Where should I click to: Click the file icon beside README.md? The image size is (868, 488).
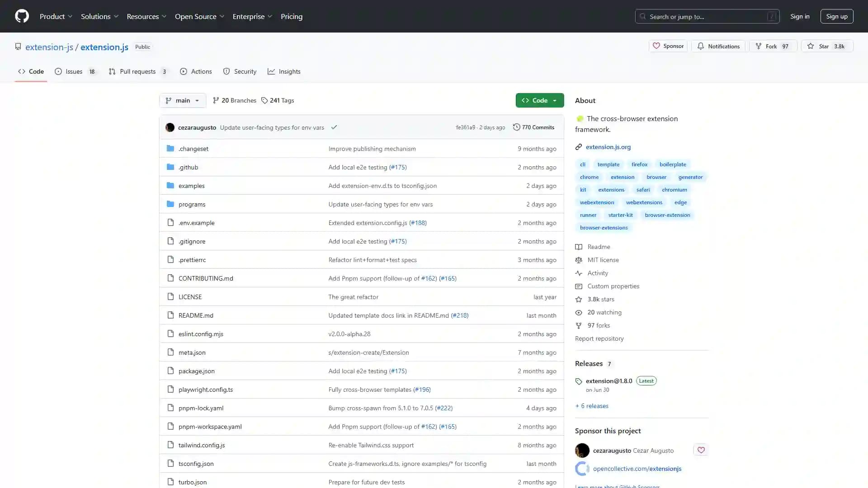(170, 315)
